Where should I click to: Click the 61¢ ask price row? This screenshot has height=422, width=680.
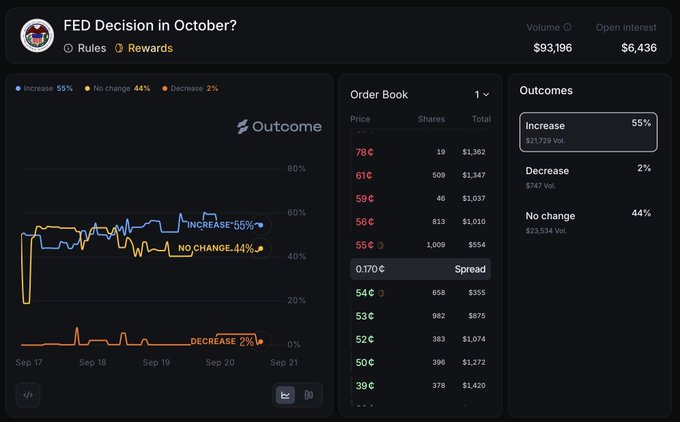(420, 175)
